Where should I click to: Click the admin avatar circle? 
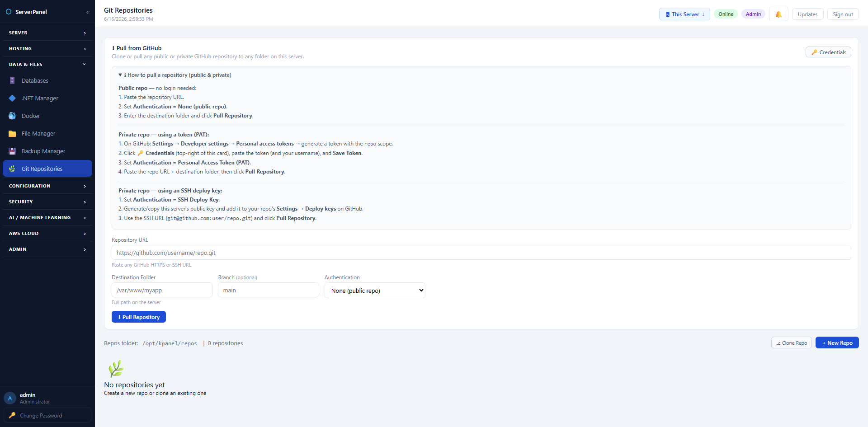point(10,398)
